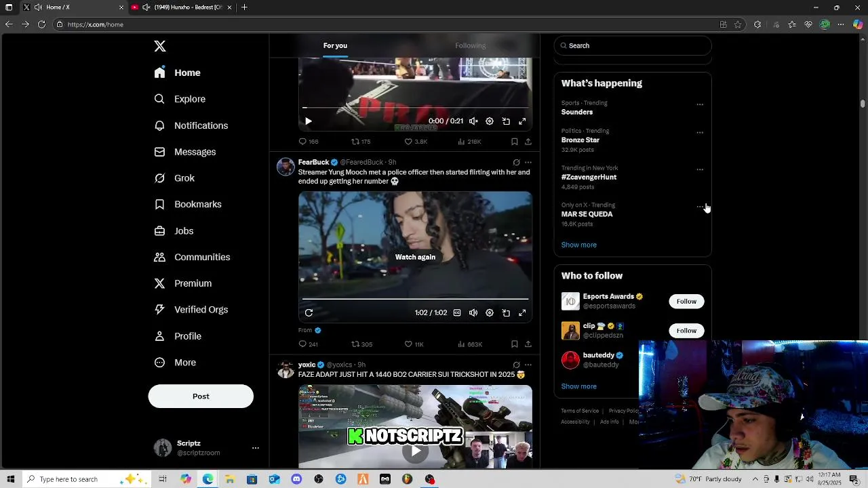Open Jobs in sidebar
Image resolution: width=868 pixels, height=488 pixels.
tap(174, 231)
